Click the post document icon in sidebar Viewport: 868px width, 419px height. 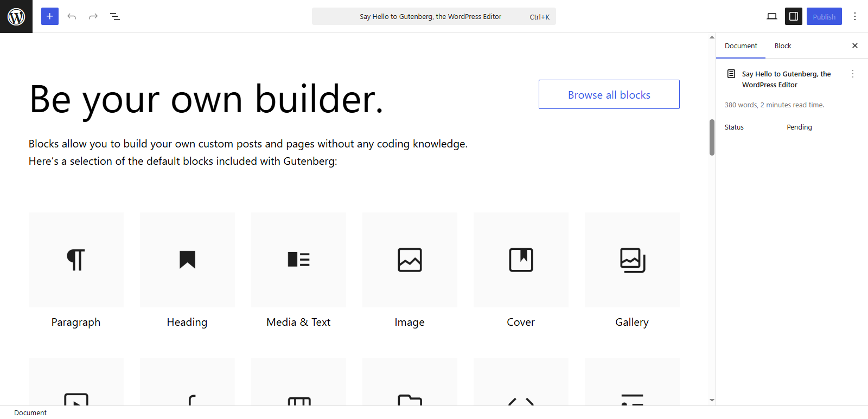[x=731, y=74]
